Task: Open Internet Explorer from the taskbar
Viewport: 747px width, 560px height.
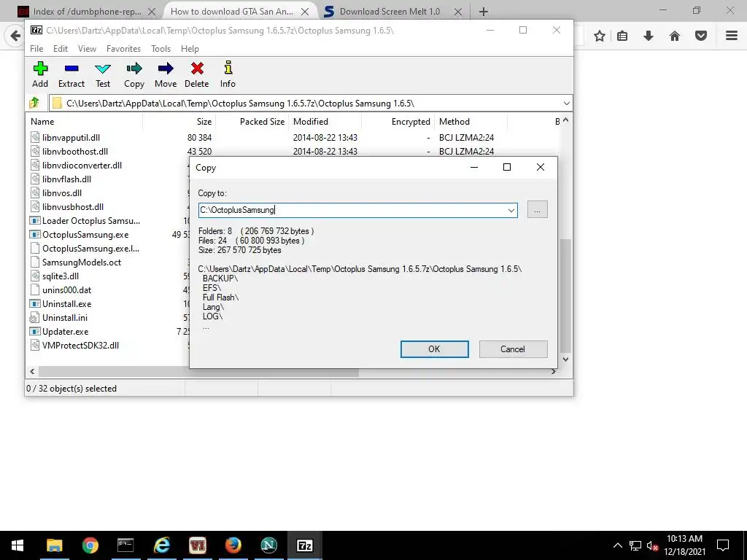Action: [x=161, y=545]
